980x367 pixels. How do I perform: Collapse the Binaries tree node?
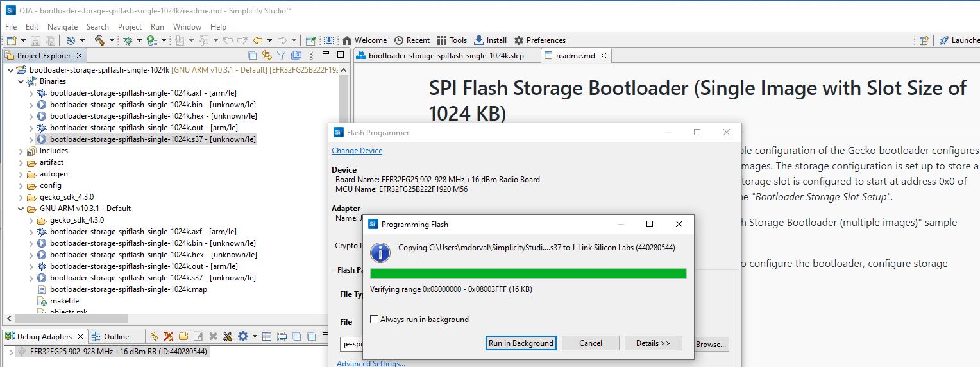21,81
